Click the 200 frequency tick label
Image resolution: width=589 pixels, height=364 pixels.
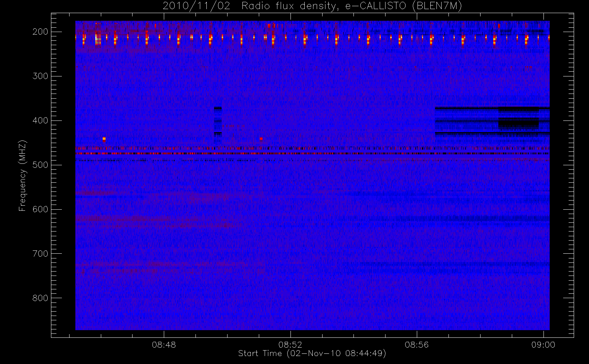click(x=40, y=32)
